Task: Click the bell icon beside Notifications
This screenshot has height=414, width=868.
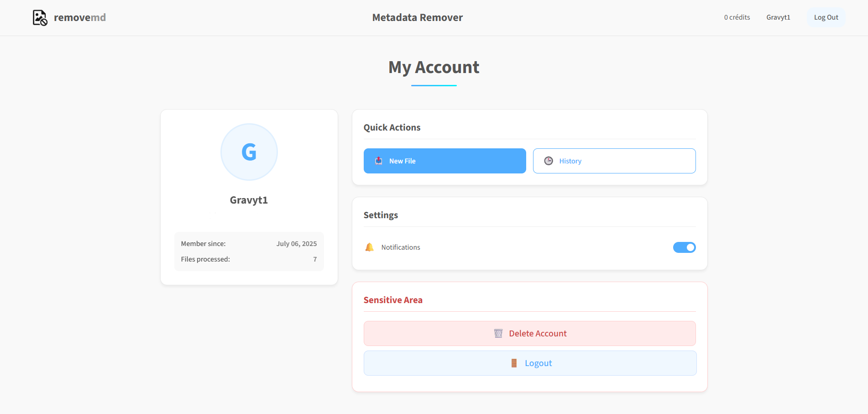Action: click(370, 247)
